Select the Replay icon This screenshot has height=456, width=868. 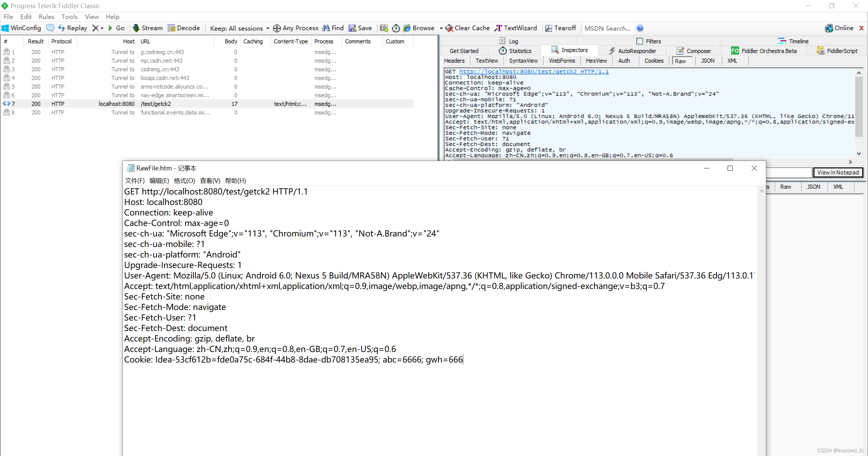click(x=62, y=28)
